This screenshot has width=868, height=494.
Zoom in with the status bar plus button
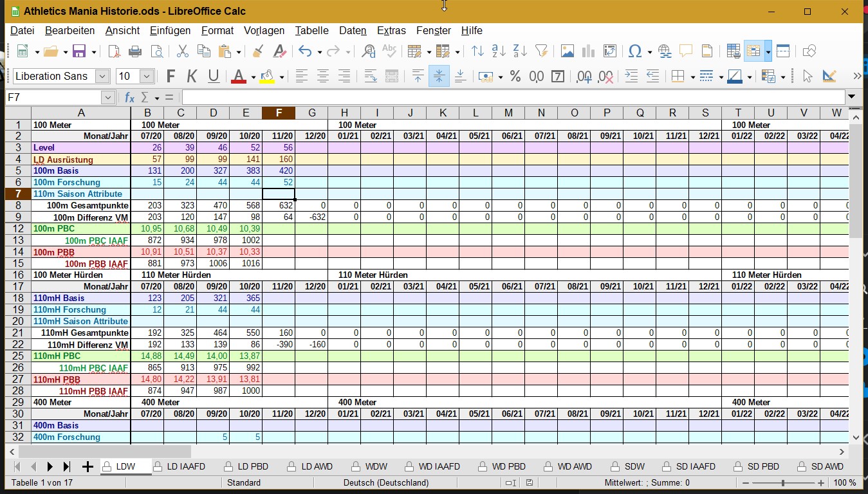[821, 482]
